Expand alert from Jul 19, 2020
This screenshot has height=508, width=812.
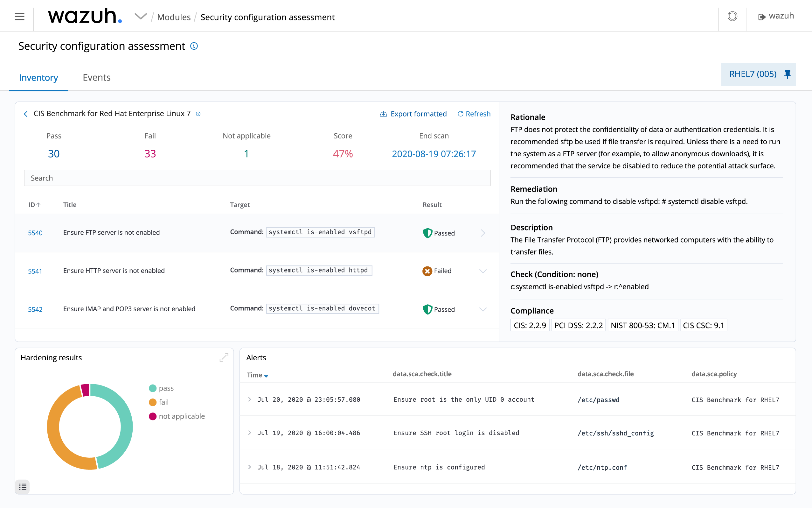(249, 432)
